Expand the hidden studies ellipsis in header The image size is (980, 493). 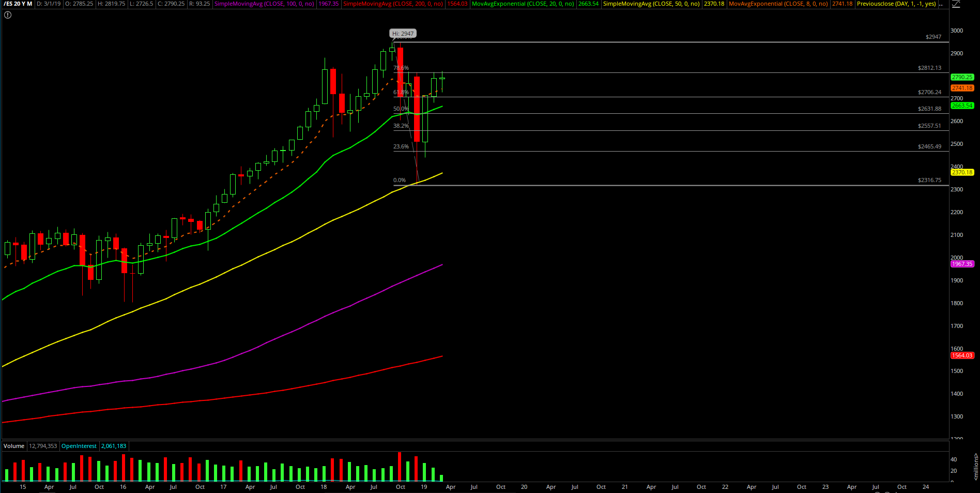pyautogui.click(x=941, y=4)
